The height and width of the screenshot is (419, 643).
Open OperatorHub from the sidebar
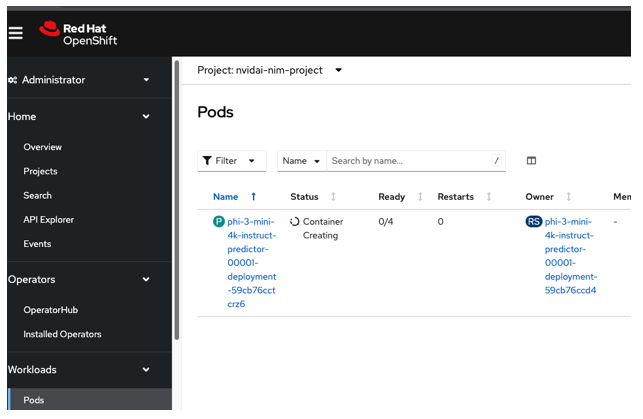click(51, 310)
